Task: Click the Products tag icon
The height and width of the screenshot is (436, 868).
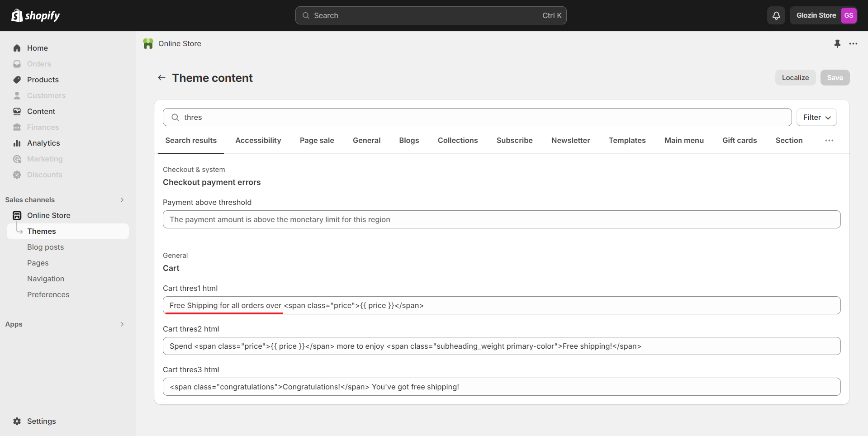Action: [x=17, y=80]
